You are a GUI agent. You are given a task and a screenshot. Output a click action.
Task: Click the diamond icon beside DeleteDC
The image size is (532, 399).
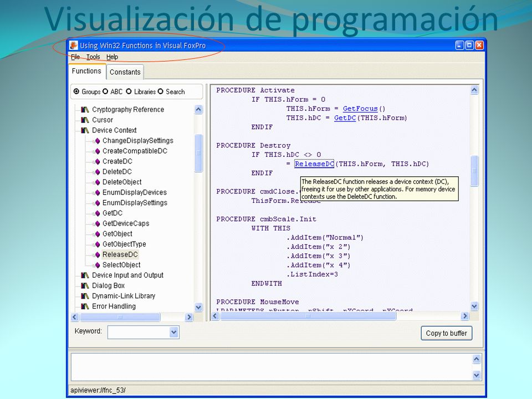pos(98,172)
